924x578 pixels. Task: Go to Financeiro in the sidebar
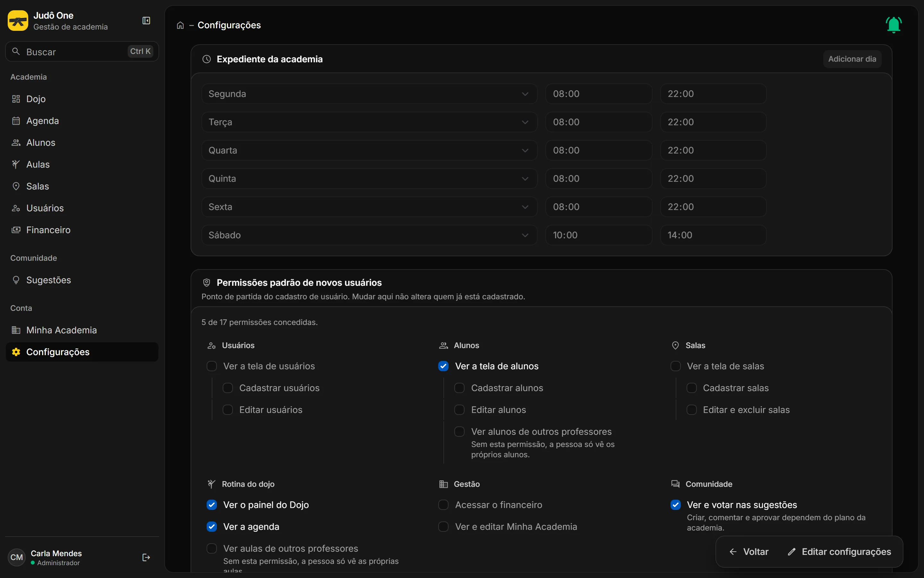click(82, 230)
